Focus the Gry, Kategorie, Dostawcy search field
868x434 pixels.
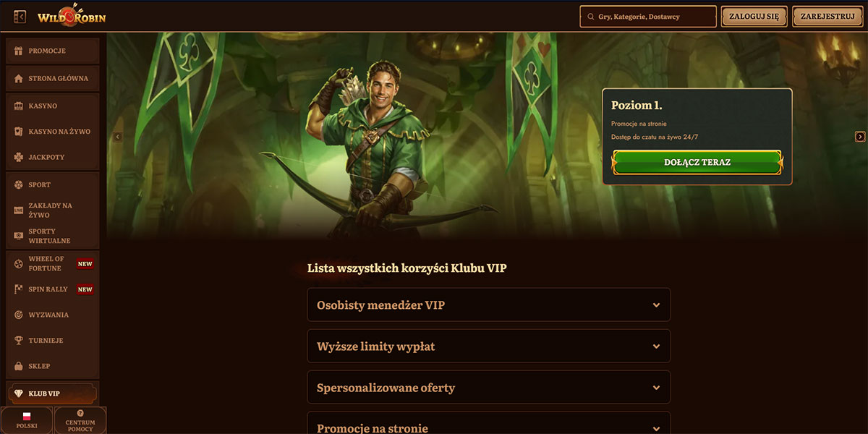[648, 17]
